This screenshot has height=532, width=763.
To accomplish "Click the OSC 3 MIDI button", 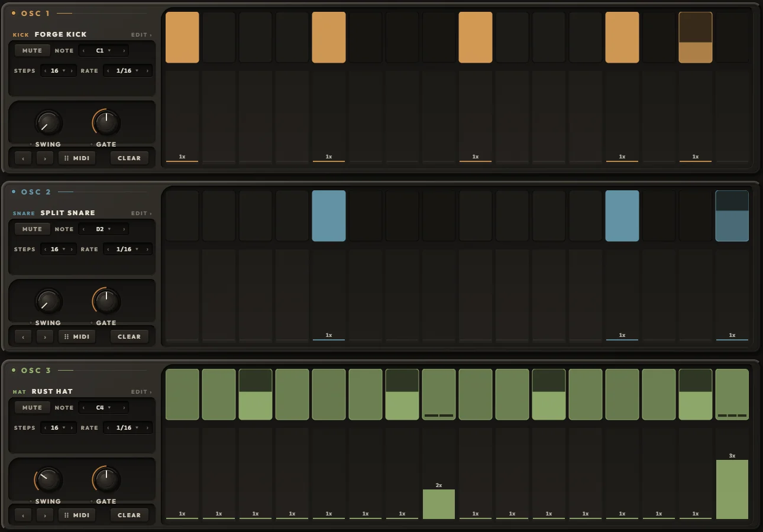I will 77,515.
